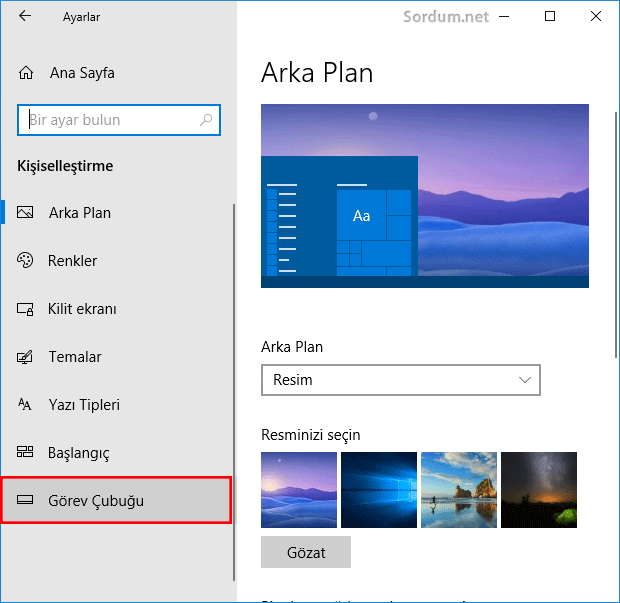Select the Görev Çubuğu taskbar icon
The height and width of the screenshot is (603, 620).
(x=25, y=500)
